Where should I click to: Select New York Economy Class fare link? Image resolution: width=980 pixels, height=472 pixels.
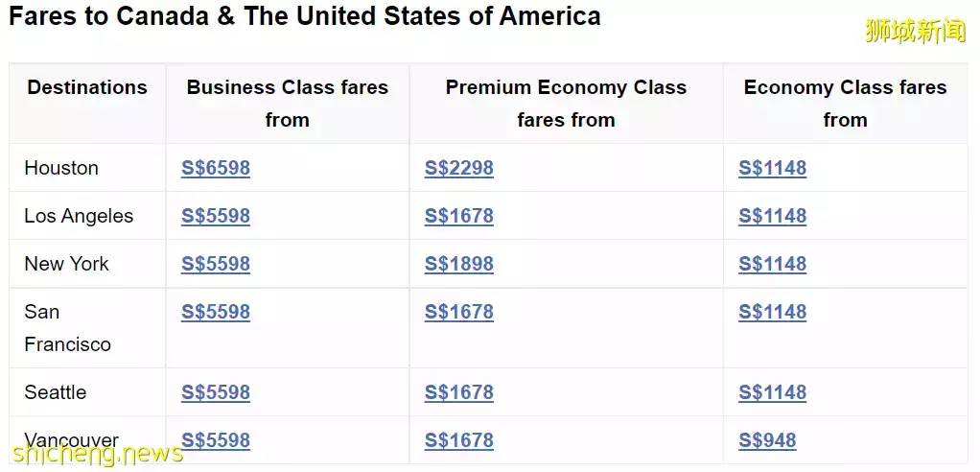tap(772, 264)
